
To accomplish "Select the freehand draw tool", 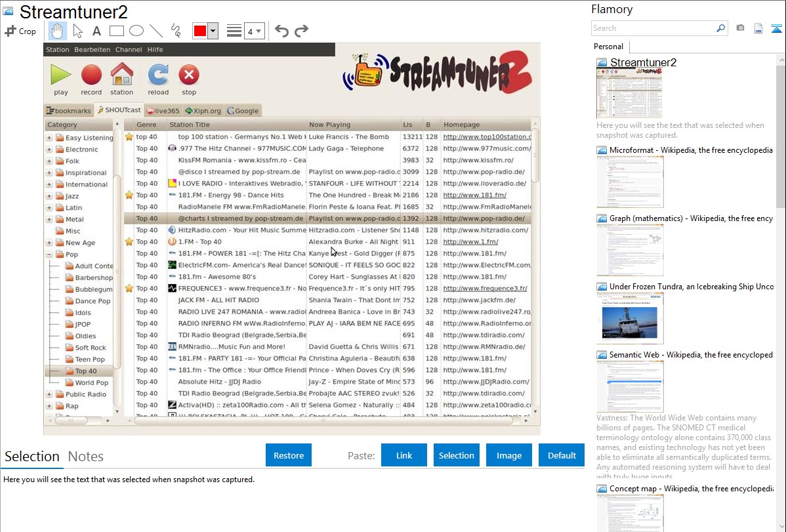I will 176,31.
